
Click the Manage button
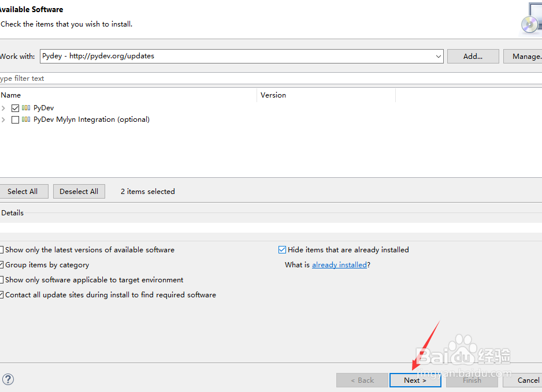522,57
